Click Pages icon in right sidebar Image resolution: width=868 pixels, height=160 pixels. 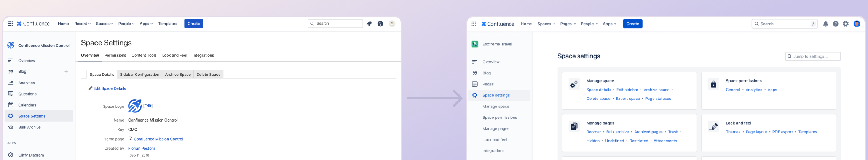[475, 84]
